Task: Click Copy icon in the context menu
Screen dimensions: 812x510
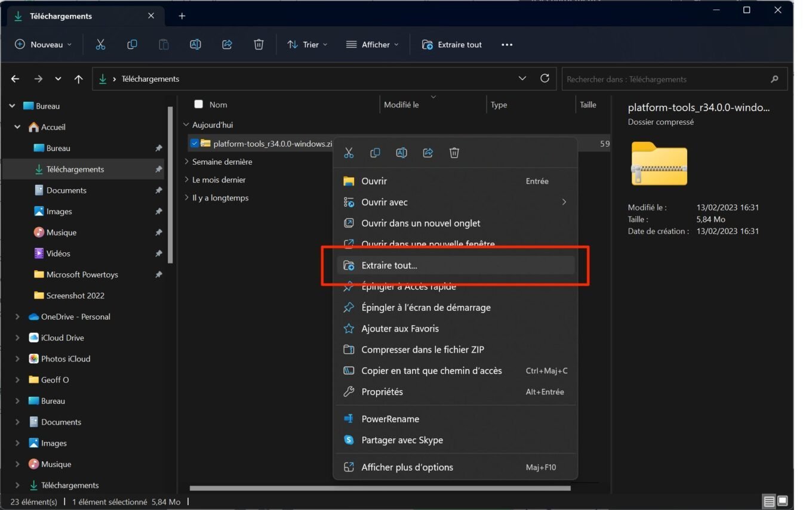Action: (375, 153)
